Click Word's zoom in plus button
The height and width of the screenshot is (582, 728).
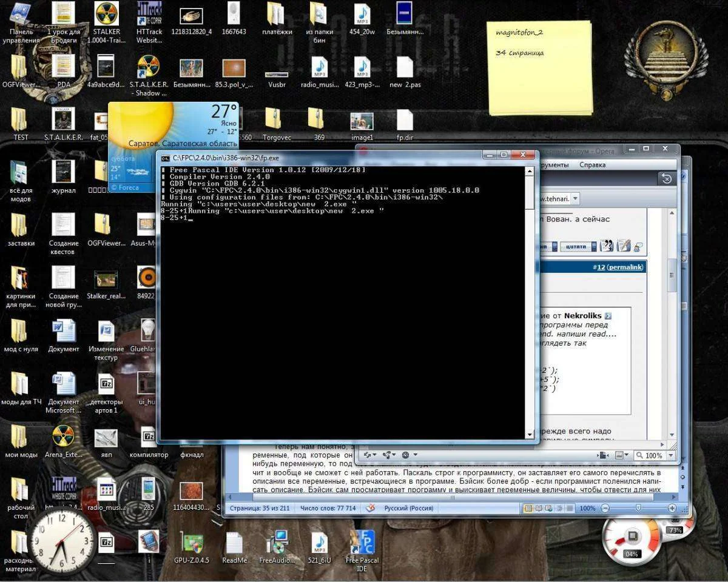[672, 508]
